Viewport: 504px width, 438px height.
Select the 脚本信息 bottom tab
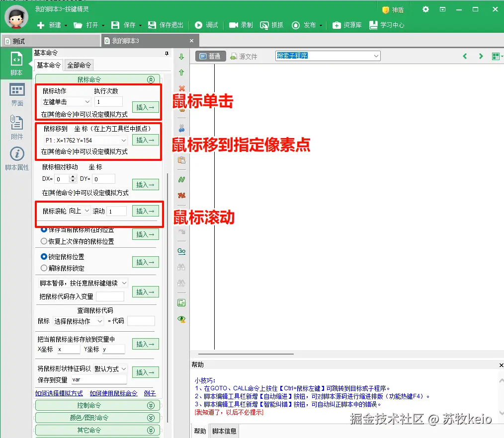[224, 431]
